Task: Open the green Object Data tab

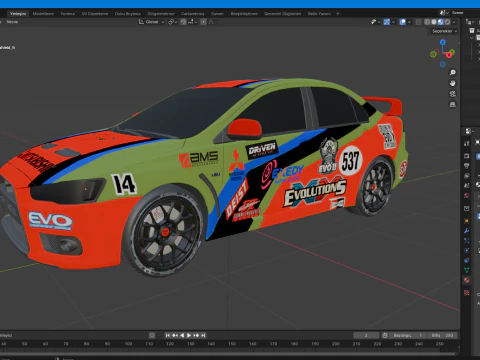Action: point(467,270)
